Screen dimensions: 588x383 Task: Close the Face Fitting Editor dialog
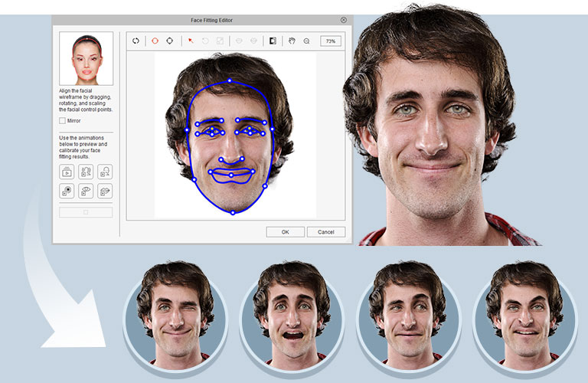pyautogui.click(x=343, y=20)
